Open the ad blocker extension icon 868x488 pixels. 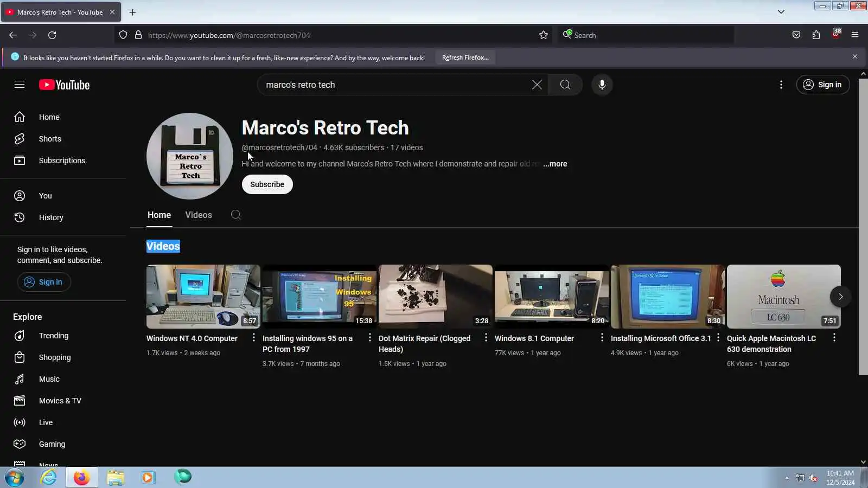[x=836, y=35]
